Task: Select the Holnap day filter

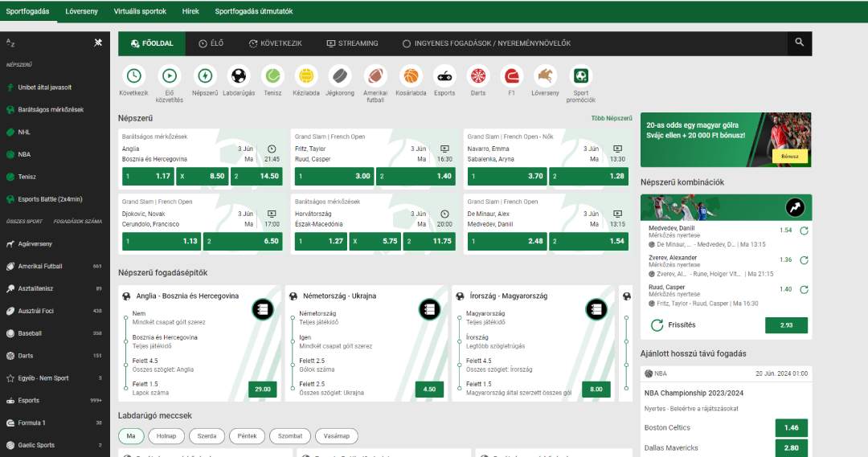Action: [166, 436]
